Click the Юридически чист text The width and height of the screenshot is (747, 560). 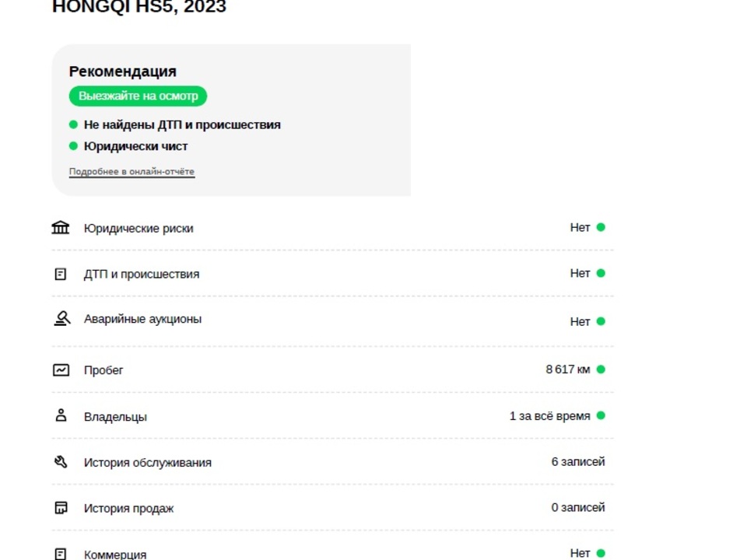(135, 146)
